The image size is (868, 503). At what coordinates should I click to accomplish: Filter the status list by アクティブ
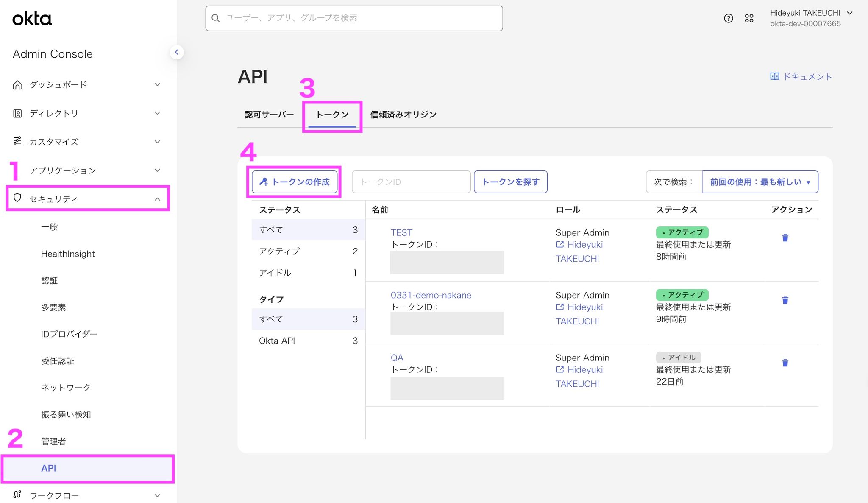coord(308,251)
